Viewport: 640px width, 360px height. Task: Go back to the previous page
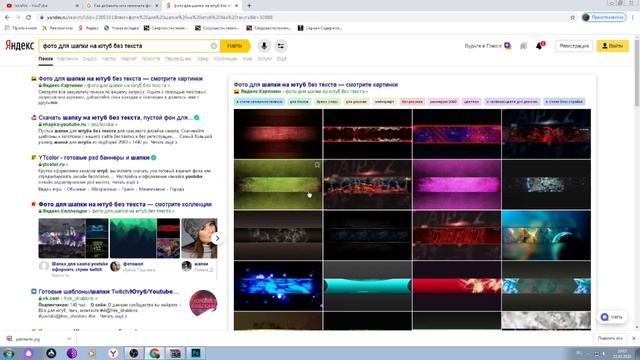pos(7,17)
